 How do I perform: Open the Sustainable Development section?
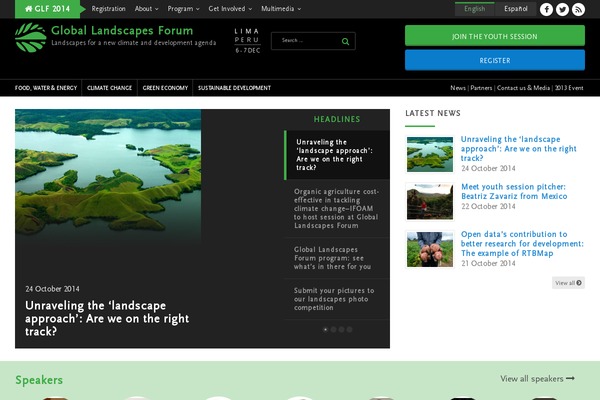(234, 88)
